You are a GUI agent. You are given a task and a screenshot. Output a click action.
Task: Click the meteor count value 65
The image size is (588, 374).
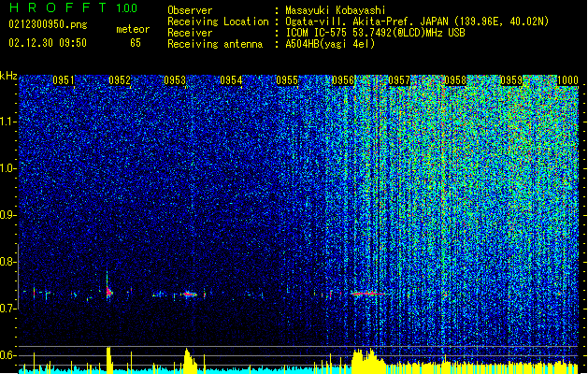[136, 43]
